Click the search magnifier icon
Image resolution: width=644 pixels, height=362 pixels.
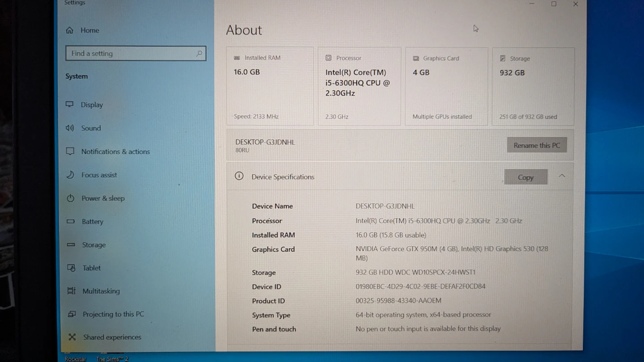[199, 54]
